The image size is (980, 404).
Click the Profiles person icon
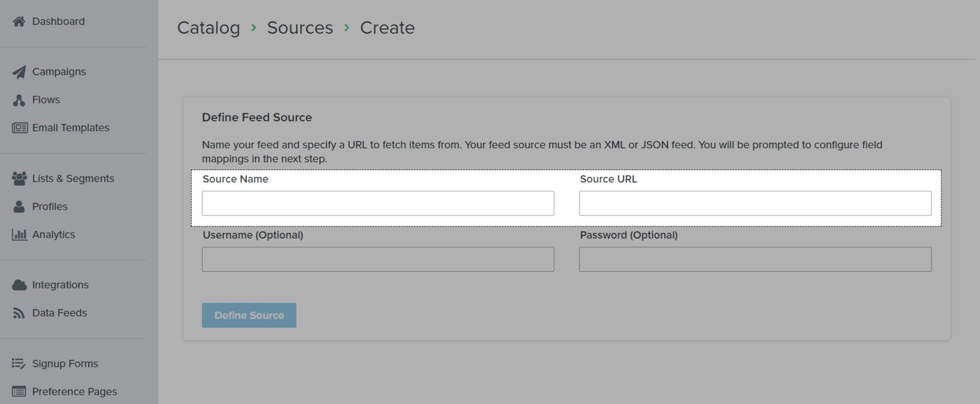tap(19, 207)
